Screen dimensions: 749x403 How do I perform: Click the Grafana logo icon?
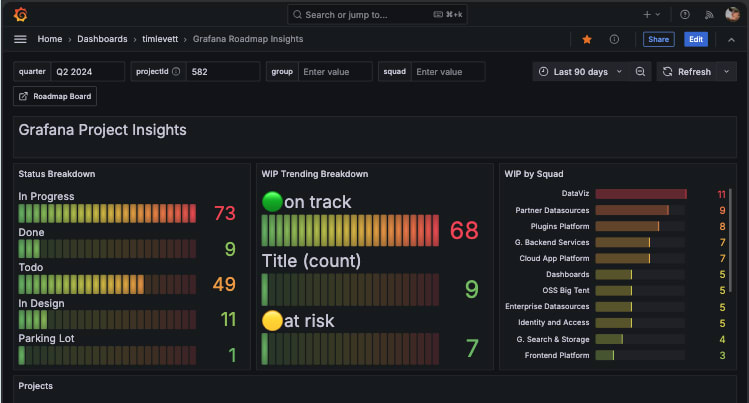[20, 15]
